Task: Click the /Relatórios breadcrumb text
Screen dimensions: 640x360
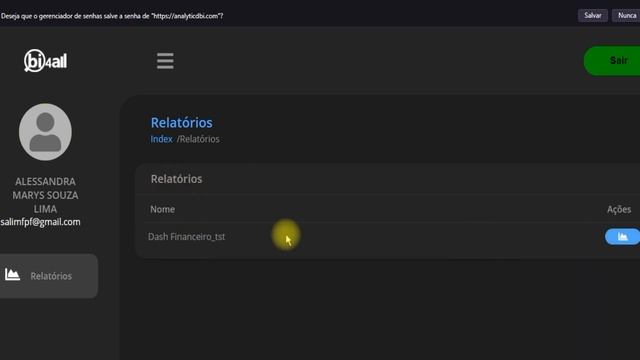Action: (198, 139)
